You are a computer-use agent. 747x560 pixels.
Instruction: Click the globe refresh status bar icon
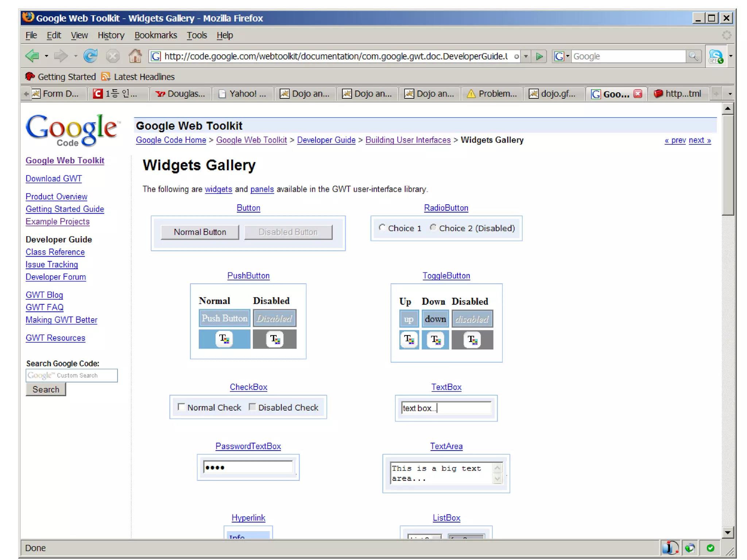(690, 548)
